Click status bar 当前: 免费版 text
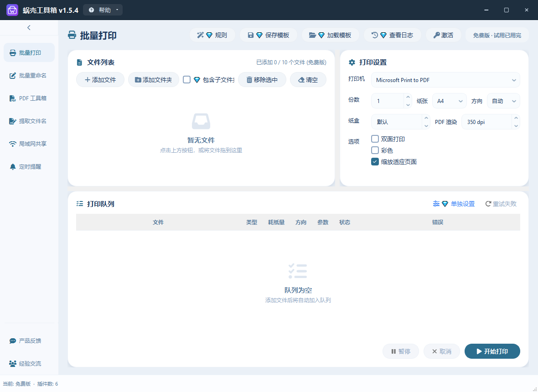Screen dimensions: 538x392 17,384
